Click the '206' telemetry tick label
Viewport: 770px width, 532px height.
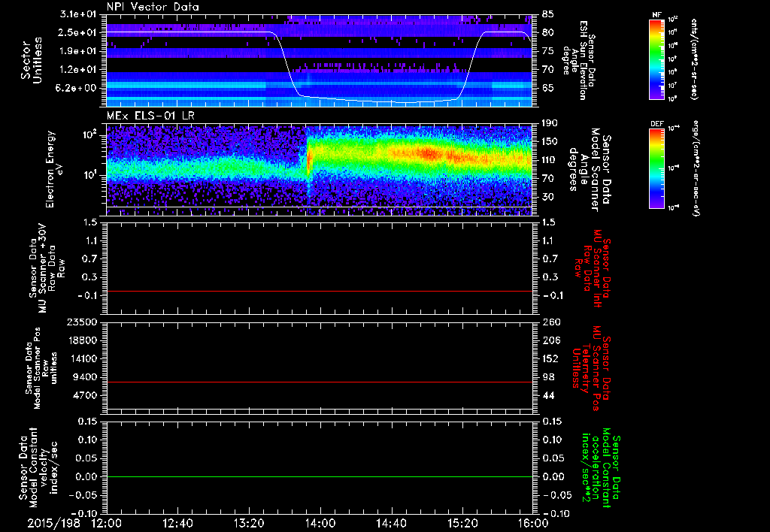[550, 340]
